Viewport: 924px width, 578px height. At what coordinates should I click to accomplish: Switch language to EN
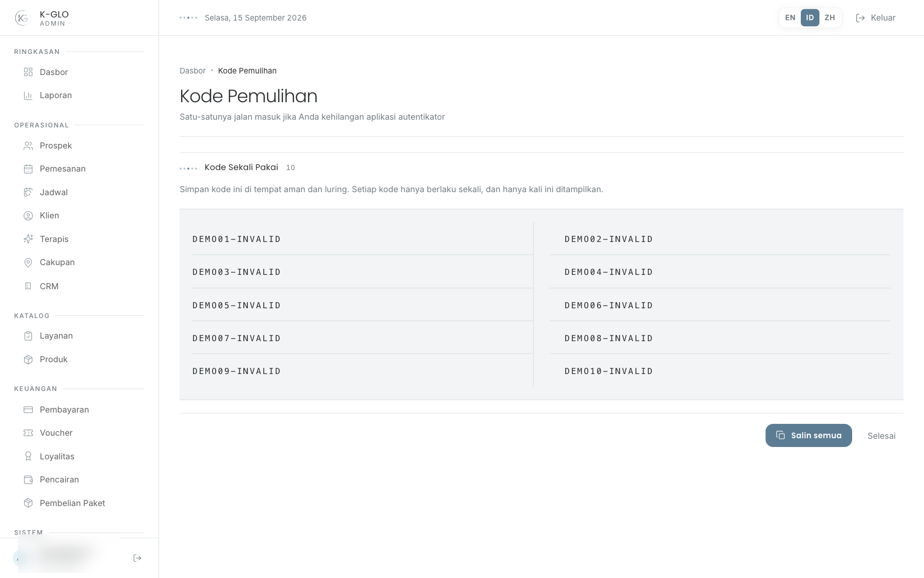[790, 17]
